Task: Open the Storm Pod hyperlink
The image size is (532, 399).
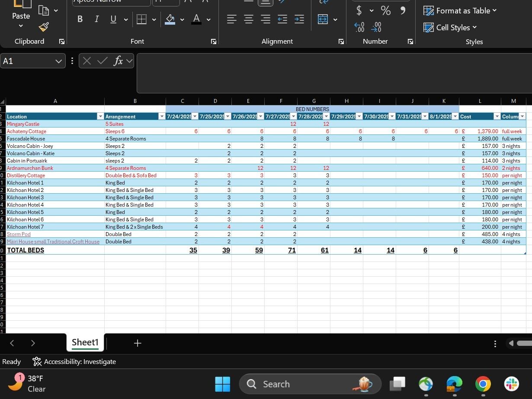Action: (19, 234)
